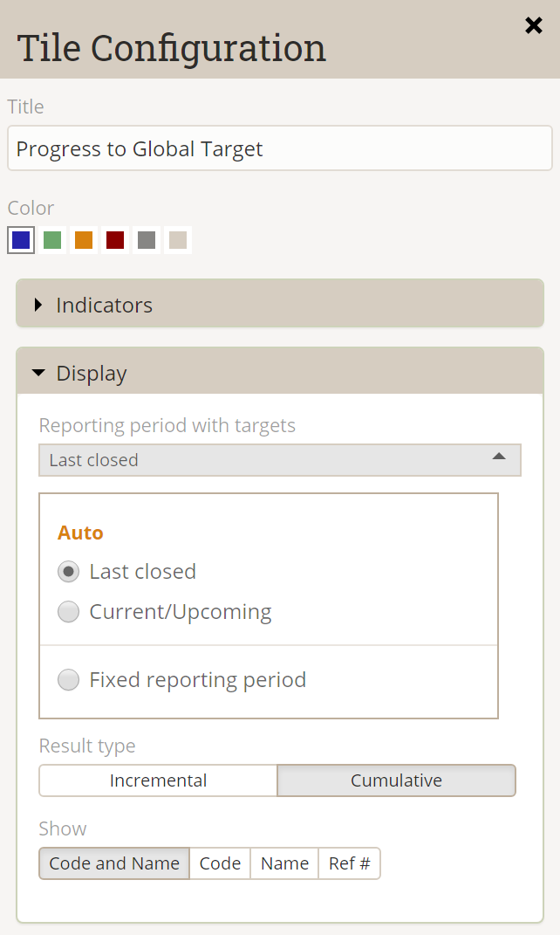560x935 pixels.
Task: Set tile color to dark red
Action: coord(115,240)
